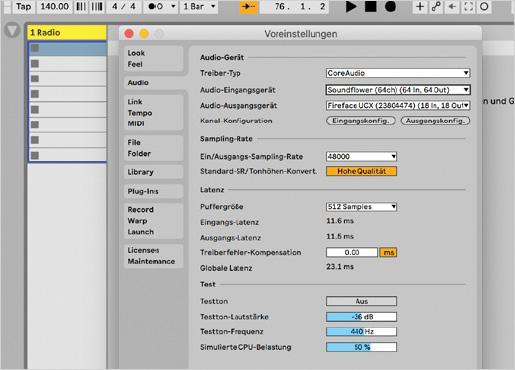Open the Library preferences tab
515x370 pixels.
pyautogui.click(x=154, y=172)
